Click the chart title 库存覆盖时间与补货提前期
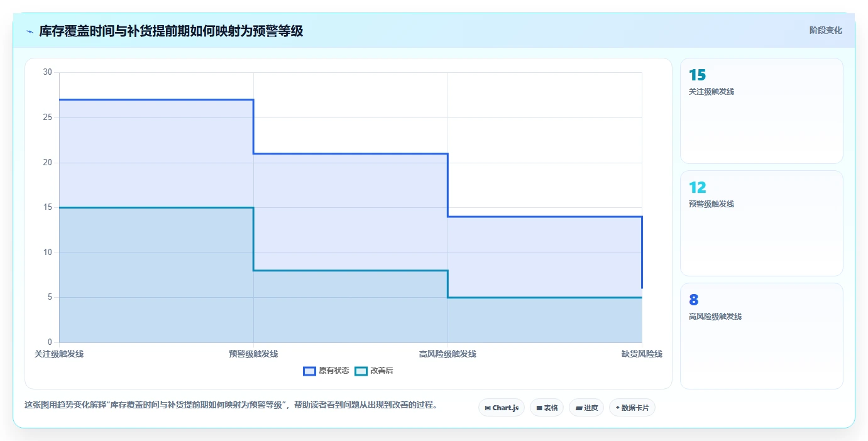Image resolution: width=868 pixels, height=441 pixels. 171,31
